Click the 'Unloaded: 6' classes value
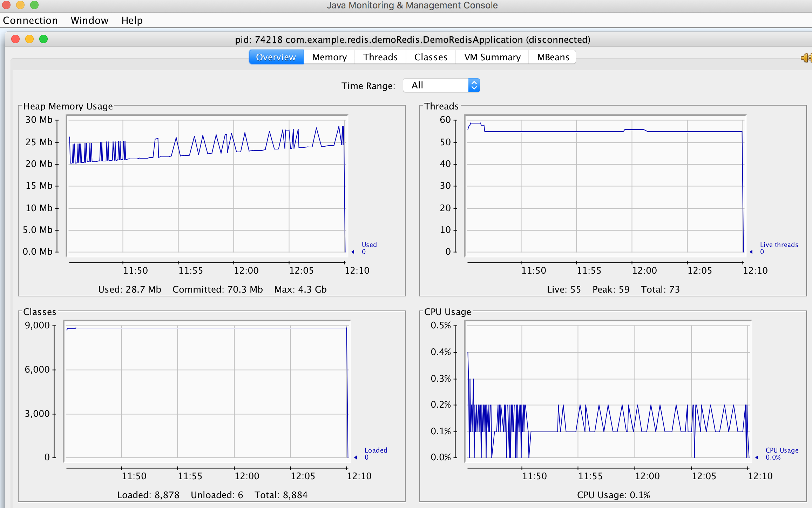This screenshot has width=812, height=508. tap(217, 495)
